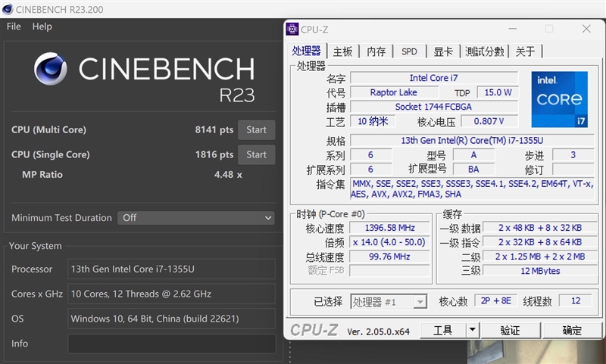Start the CPU Multi Core test
Viewport: 606px width, 364px height.
(256, 129)
